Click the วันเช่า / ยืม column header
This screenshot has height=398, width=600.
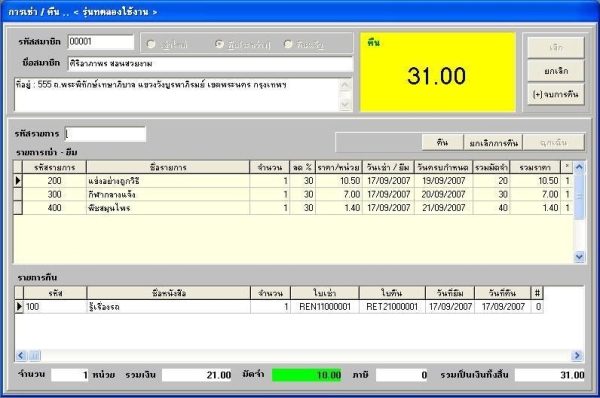pos(388,167)
